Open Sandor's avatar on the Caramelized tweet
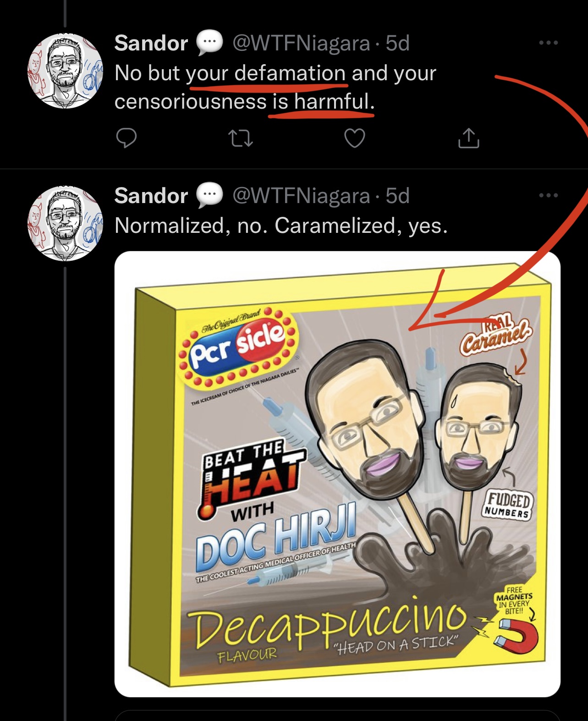Viewport: 588px width, 721px height. coord(65,224)
